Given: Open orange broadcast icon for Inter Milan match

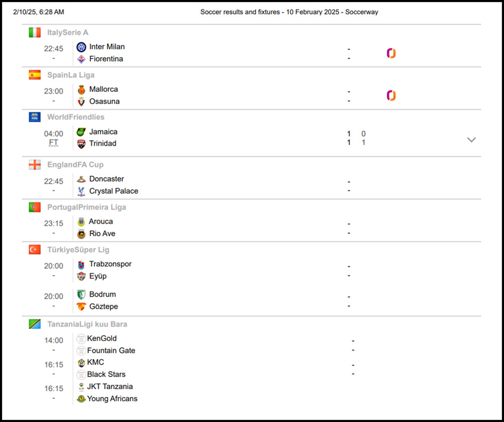Looking at the screenshot, I should coord(391,53).
